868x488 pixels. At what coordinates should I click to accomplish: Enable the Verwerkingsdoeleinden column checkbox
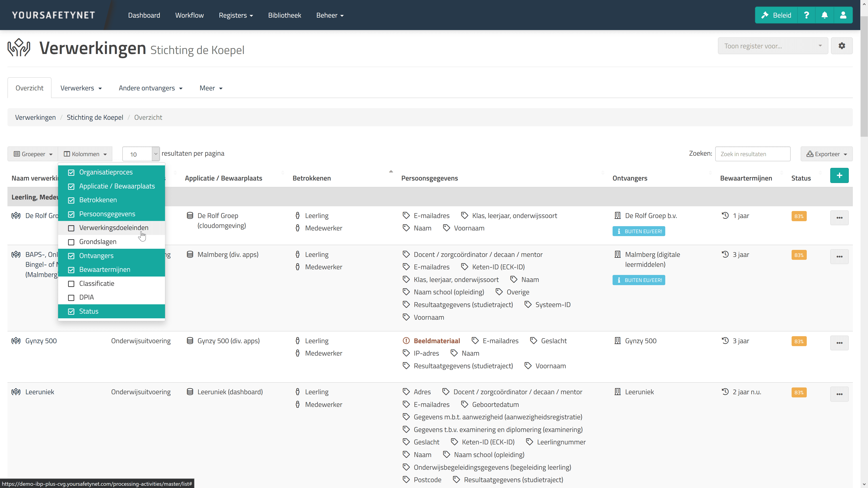pyautogui.click(x=71, y=228)
